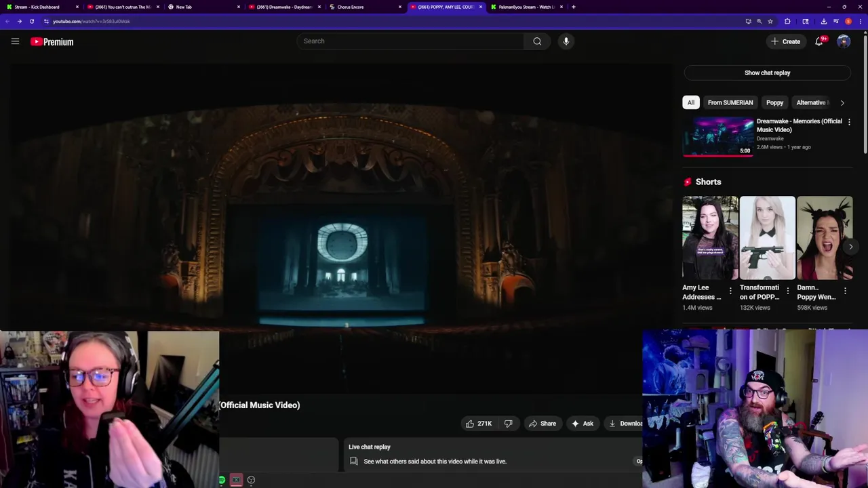Click the search magnifier button

tap(537, 41)
